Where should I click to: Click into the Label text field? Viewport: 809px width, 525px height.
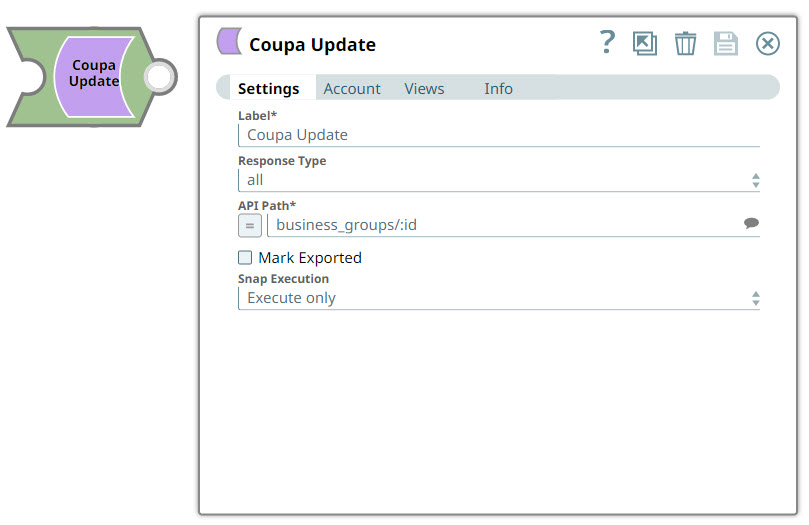coord(498,135)
